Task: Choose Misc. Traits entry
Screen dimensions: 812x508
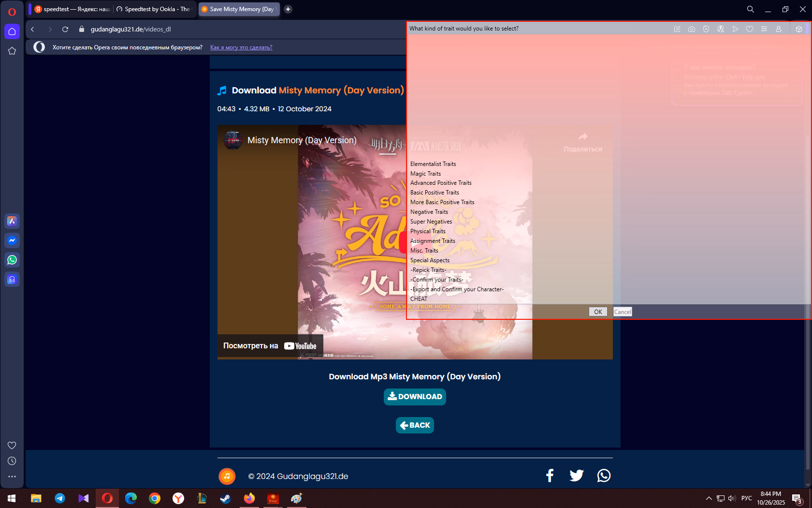Action: point(424,251)
